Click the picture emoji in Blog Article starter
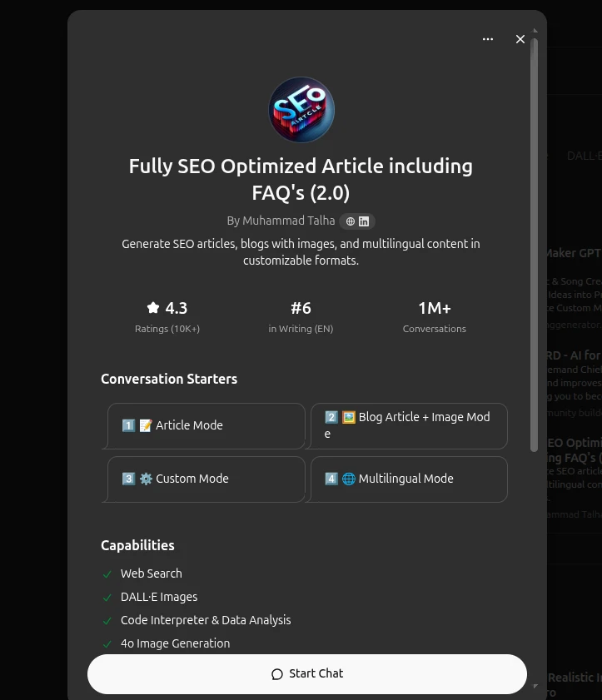Screen dimensions: 602x700 tap(349, 417)
